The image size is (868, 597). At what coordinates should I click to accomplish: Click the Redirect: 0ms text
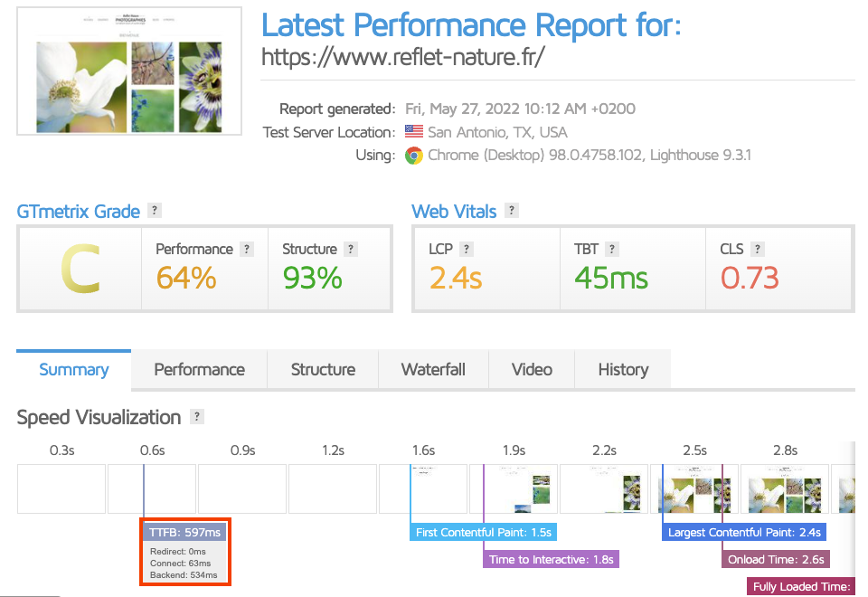tap(178, 552)
